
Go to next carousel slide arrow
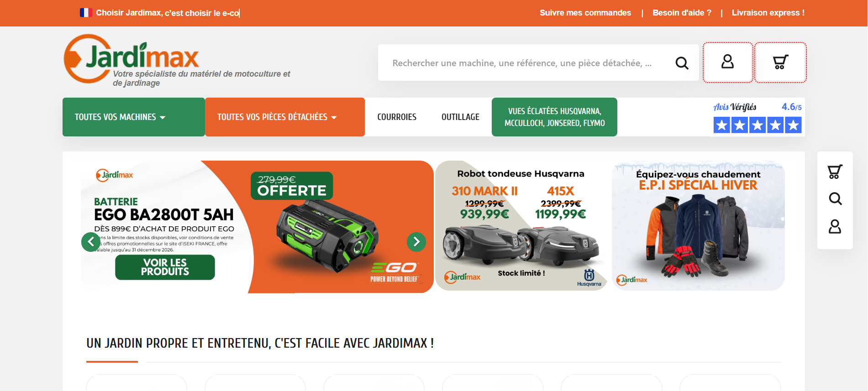[416, 242]
